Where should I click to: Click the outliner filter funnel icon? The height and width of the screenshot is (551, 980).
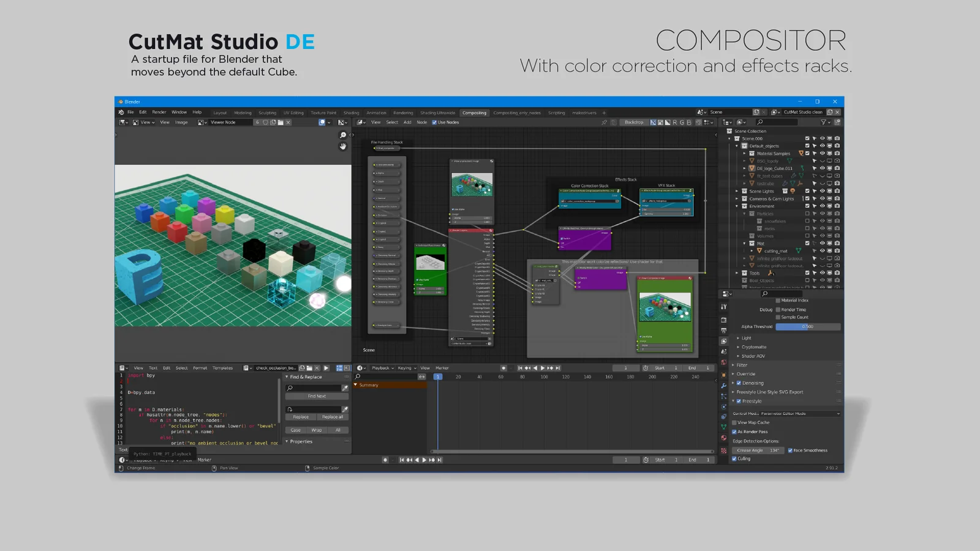pos(824,122)
